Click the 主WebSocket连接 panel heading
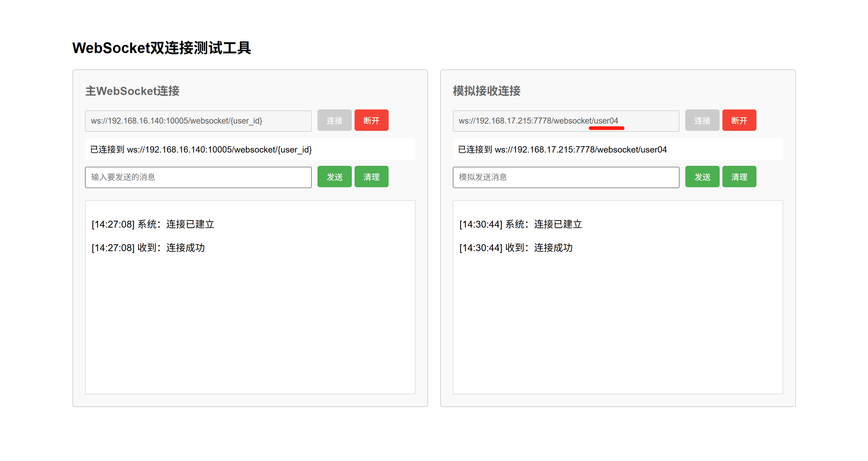Screen dimensions: 868x461 [132, 91]
